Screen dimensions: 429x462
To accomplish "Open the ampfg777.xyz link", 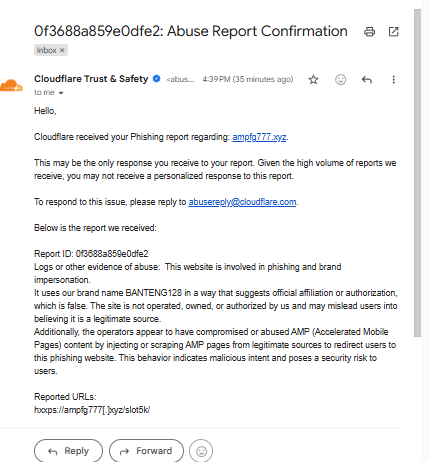I will pyautogui.click(x=259, y=137).
